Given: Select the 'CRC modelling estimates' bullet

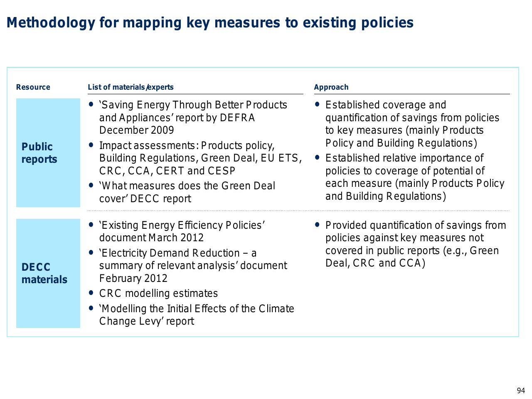Looking at the screenshot, I should pyautogui.click(x=153, y=294).
